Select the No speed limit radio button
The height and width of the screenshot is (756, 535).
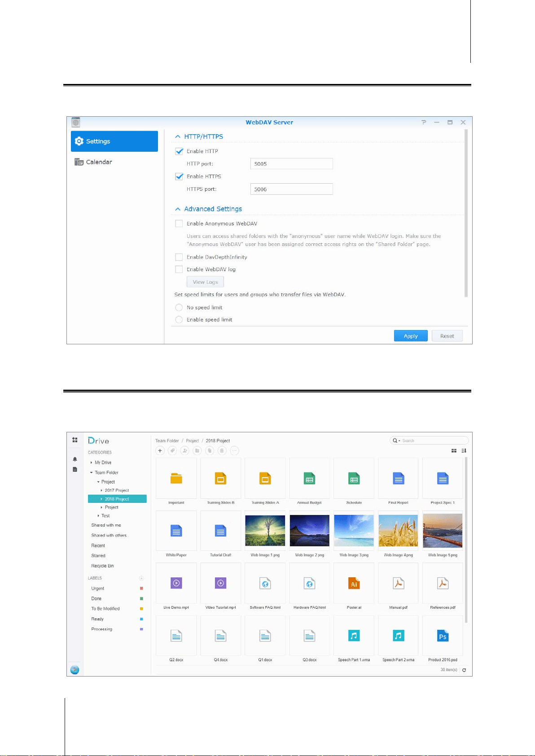tap(179, 308)
